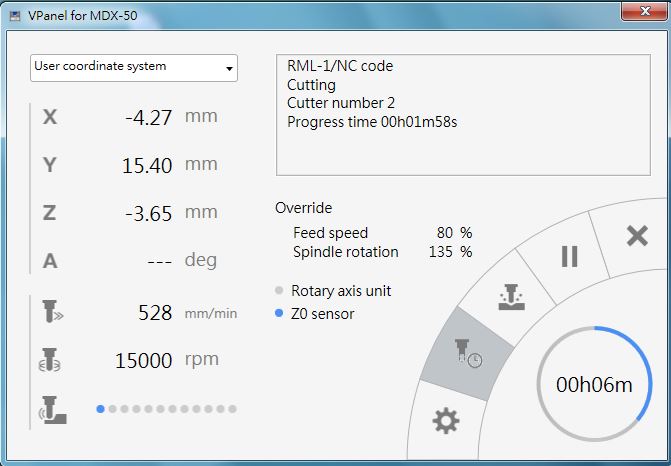The width and height of the screenshot is (671, 466).
Task: Close the VPanel for MDX-50 window
Action: coord(645,10)
